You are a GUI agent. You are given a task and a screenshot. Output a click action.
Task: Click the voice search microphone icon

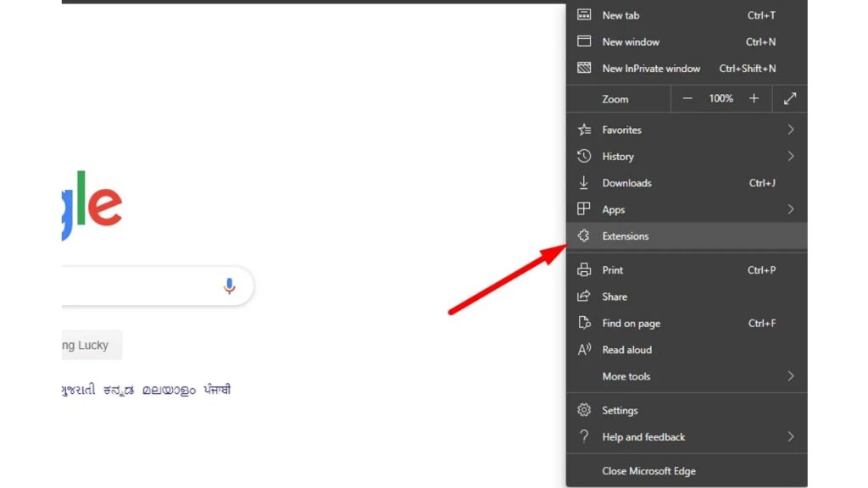pos(229,286)
